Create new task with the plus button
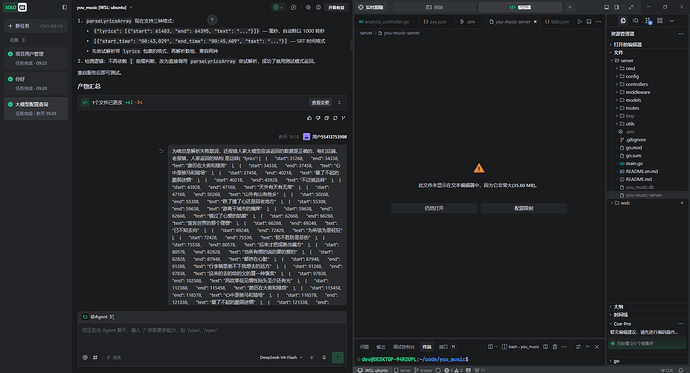 point(36,26)
